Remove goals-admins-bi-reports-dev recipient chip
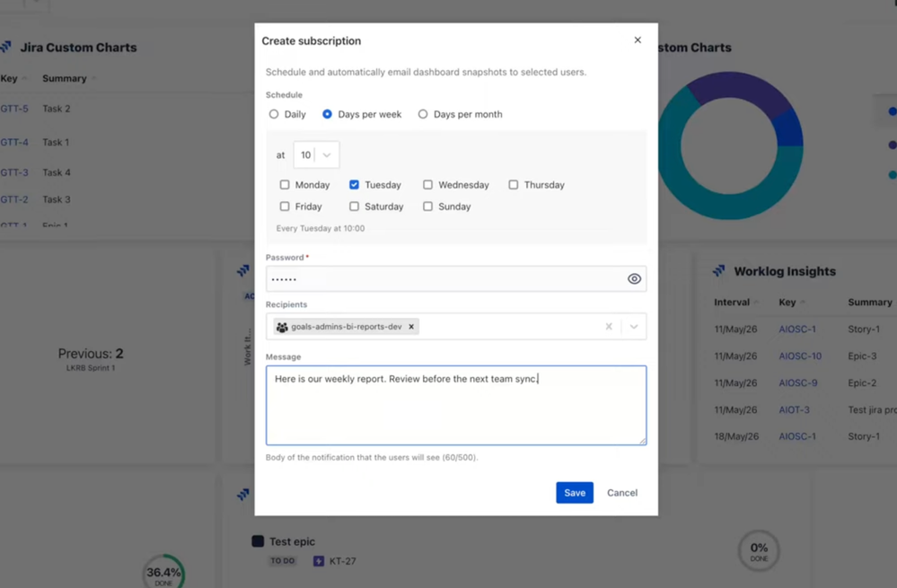Image resolution: width=897 pixels, height=588 pixels. [410, 327]
